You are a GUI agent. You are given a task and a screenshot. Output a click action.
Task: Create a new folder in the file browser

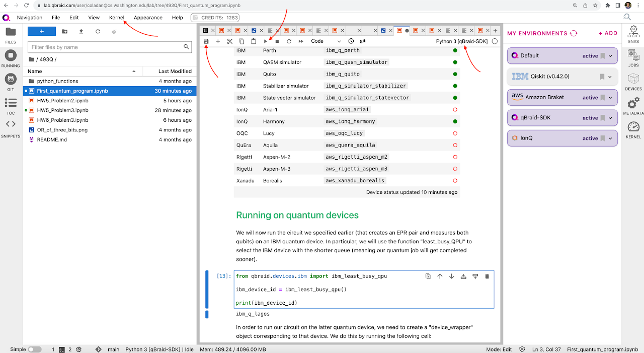pyautogui.click(x=65, y=31)
